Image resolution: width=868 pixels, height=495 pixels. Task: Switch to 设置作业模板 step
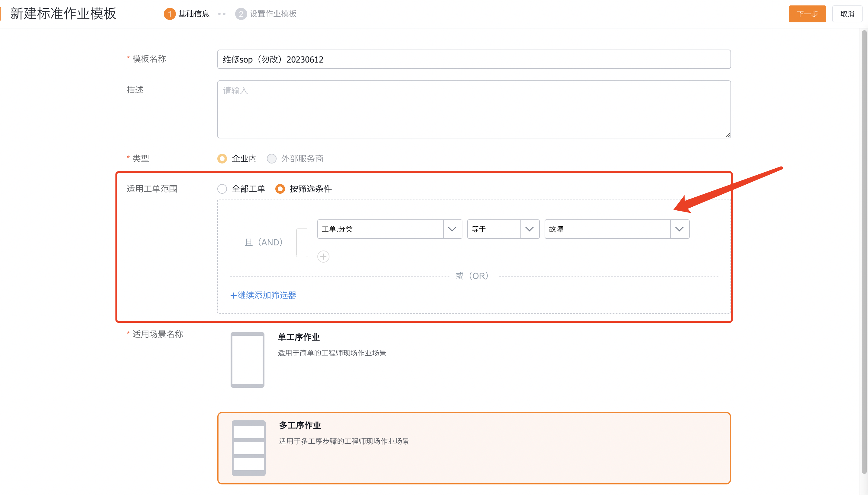point(272,14)
